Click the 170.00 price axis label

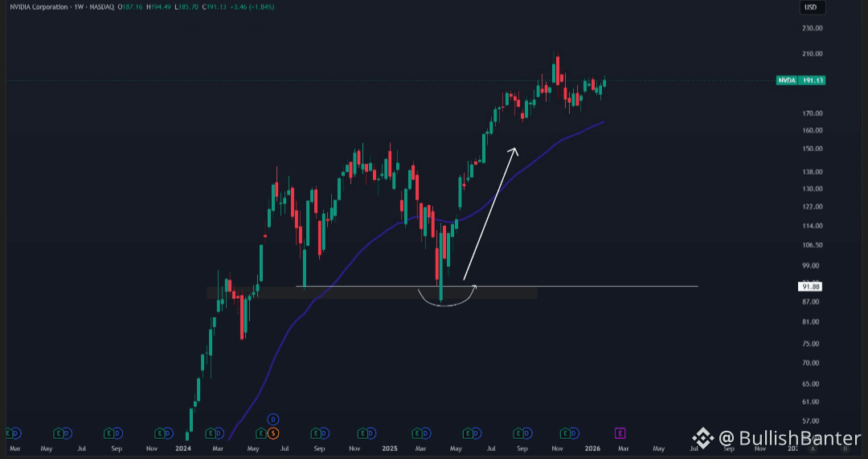[x=812, y=113]
